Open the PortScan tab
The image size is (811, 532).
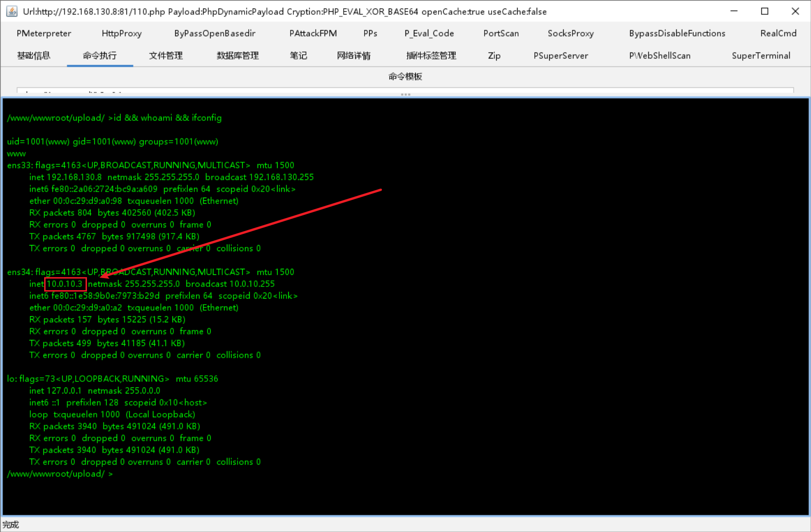501,33
